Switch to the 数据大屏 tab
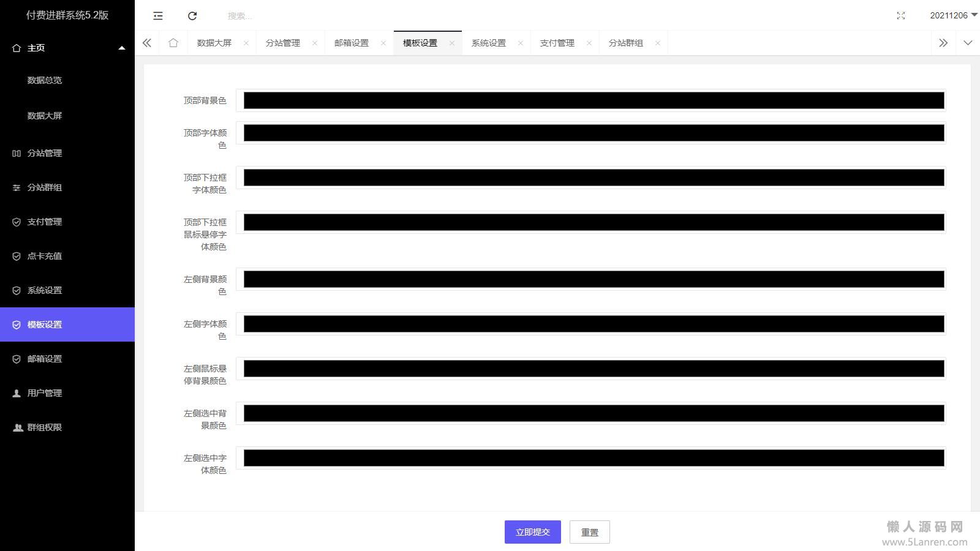This screenshot has height=551, width=980. 214,43
